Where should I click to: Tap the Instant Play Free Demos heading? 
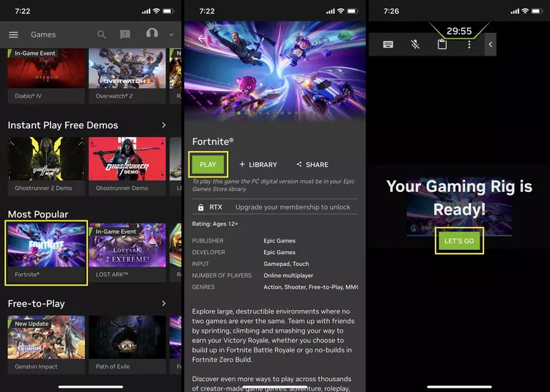point(63,125)
